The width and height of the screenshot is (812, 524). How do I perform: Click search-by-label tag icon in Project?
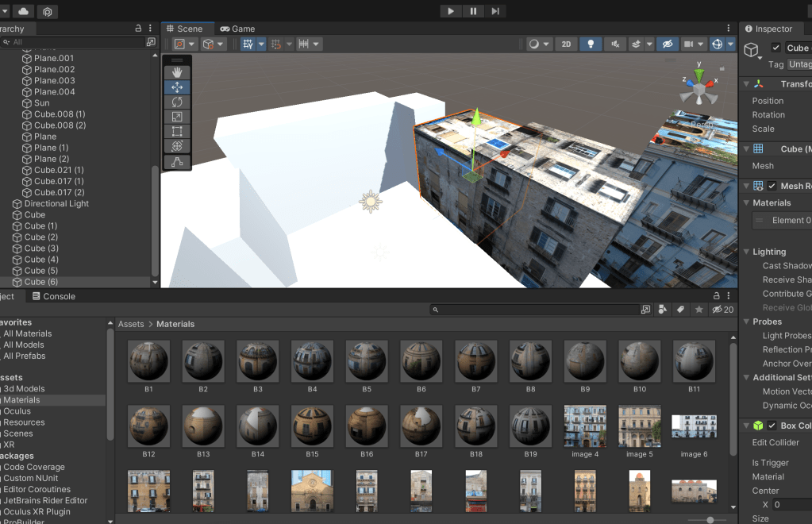pyautogui.click(x=680, y=310)
